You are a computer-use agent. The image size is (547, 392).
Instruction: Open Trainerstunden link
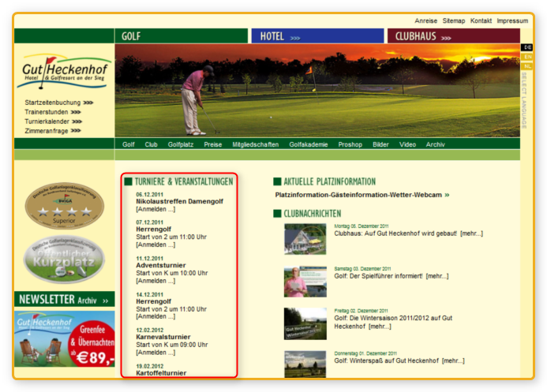pyautogui.click(x=52, y=112)
